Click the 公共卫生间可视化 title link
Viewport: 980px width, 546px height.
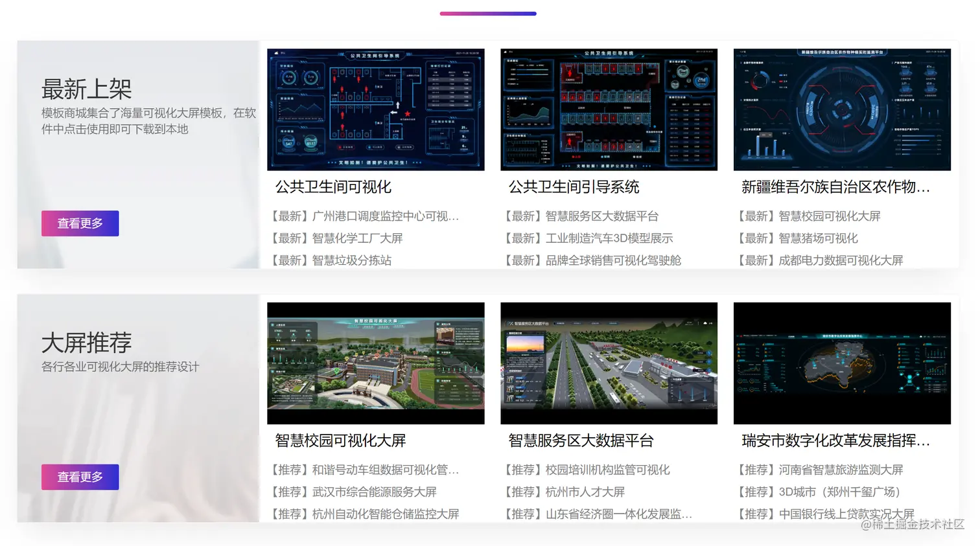pos(333,187)
